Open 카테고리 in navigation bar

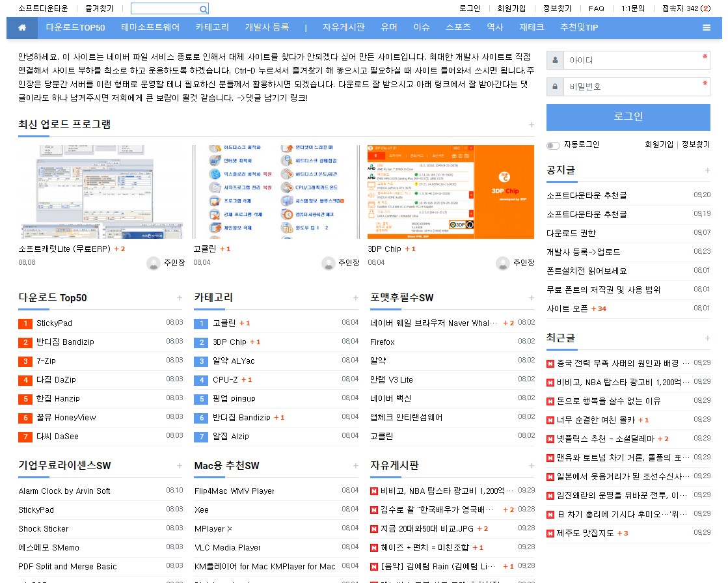212,28
